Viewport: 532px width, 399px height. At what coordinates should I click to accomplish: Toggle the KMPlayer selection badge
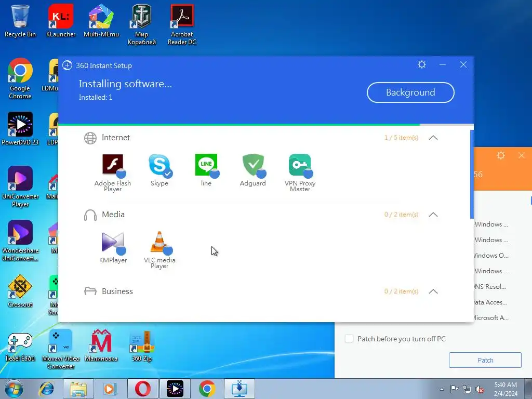(121, 251)
